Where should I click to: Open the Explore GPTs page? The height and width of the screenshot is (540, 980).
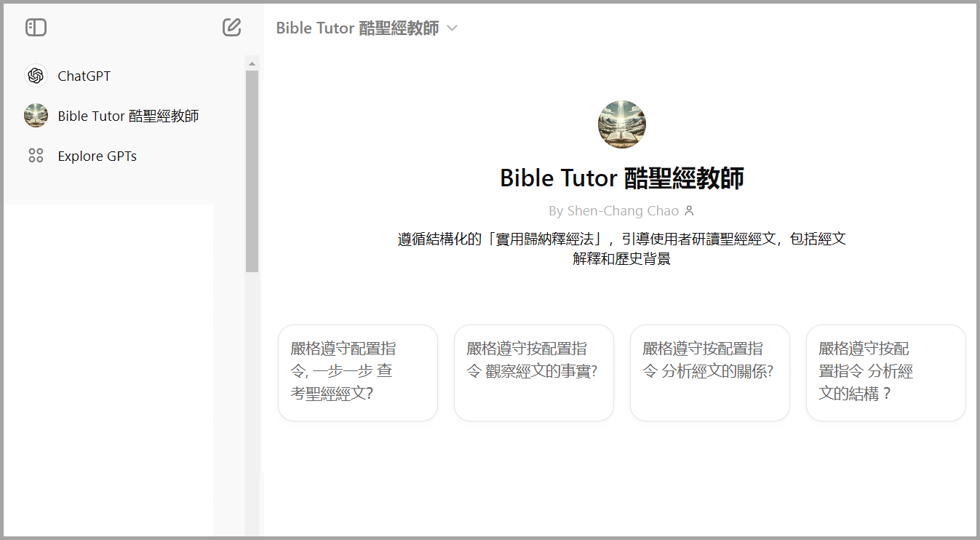tap(97, 155)
